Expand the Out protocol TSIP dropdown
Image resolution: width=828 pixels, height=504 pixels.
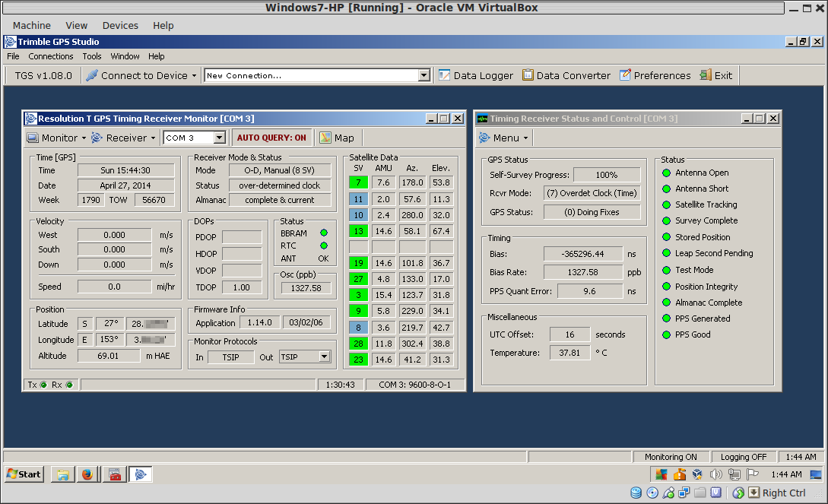pos(325,357)
